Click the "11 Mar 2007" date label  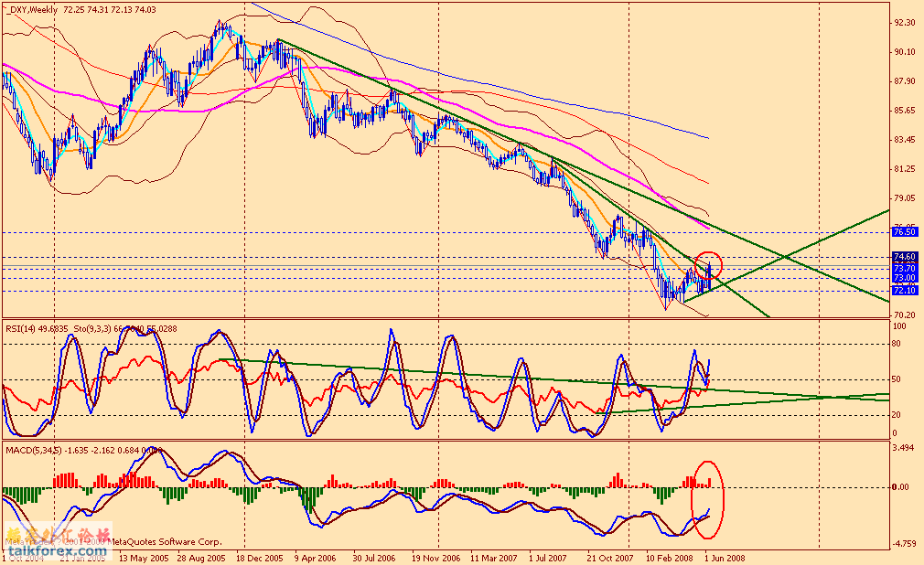(x=494, y=558)
